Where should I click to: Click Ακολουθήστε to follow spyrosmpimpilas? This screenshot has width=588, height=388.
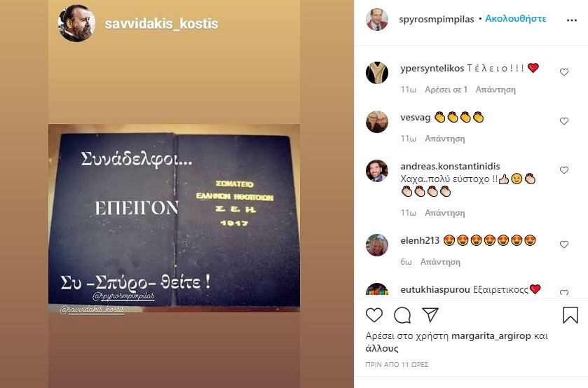coord(516,18)
